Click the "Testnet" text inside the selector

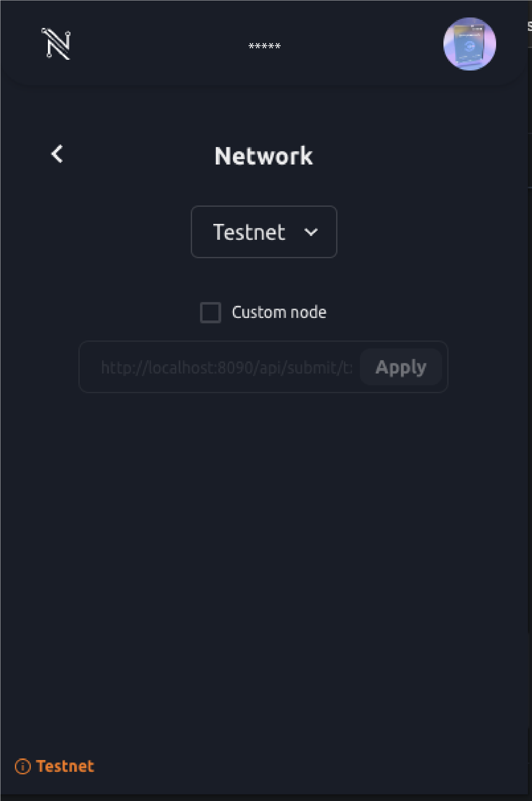pos(249,232)
